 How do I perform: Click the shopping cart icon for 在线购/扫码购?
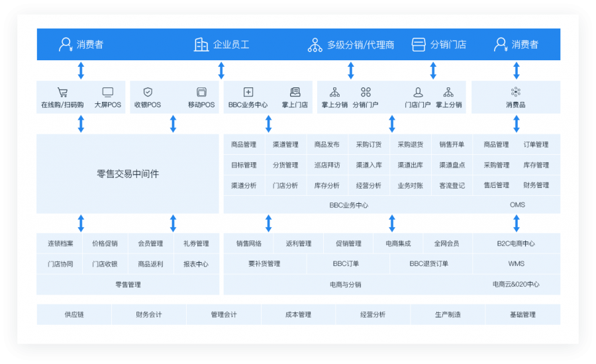pos(62,93)
